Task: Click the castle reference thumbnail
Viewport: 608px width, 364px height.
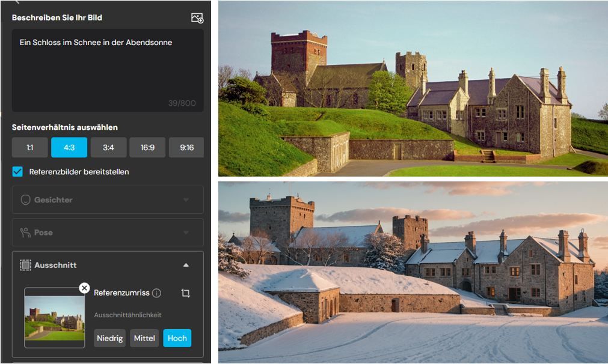Action: pos(54,318)
